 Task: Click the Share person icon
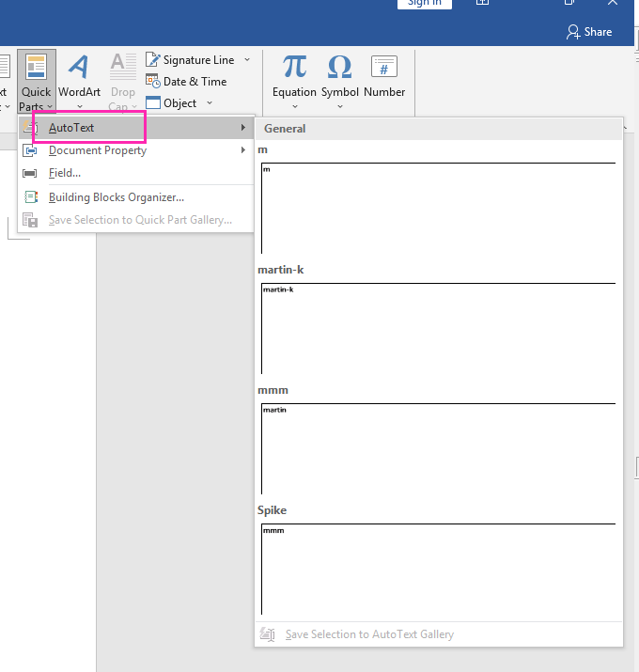pos(573,32)
